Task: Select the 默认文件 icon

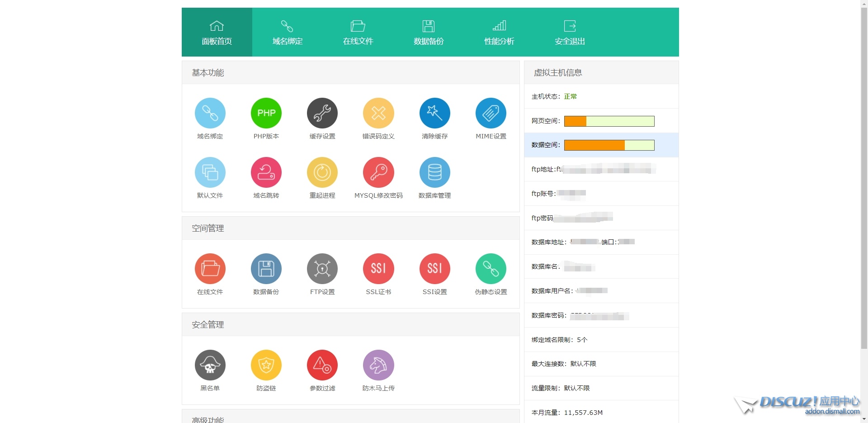Action: 210,172
